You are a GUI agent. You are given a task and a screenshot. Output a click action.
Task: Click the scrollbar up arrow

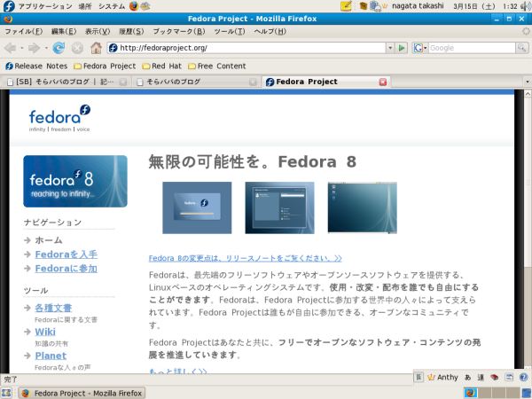528,93
